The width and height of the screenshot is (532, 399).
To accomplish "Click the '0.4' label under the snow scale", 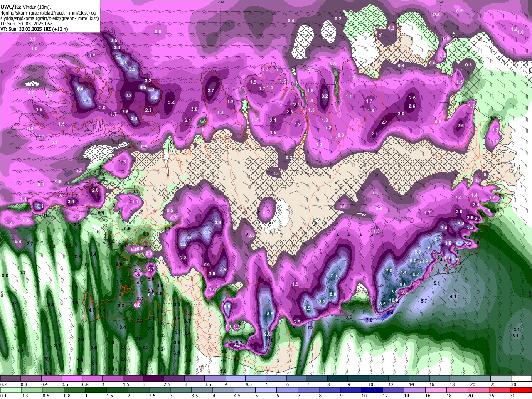I will (44, 384).
